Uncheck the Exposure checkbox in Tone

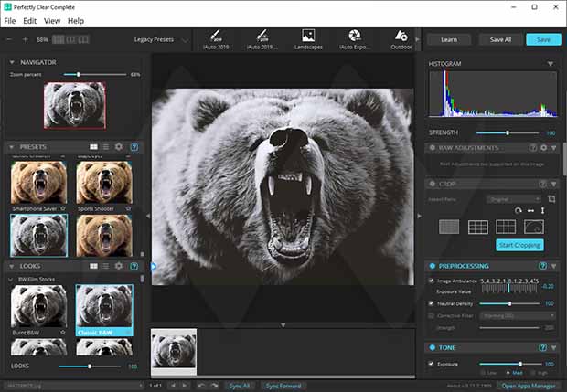pyautogui.click(x=432, y=364)
